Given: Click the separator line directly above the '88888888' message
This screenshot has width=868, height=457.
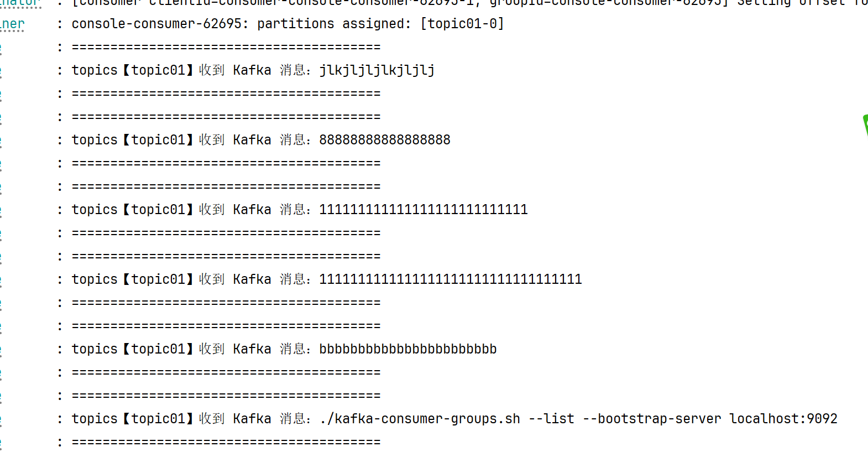Looking at the screenshot, I should (x=226, y=117).
